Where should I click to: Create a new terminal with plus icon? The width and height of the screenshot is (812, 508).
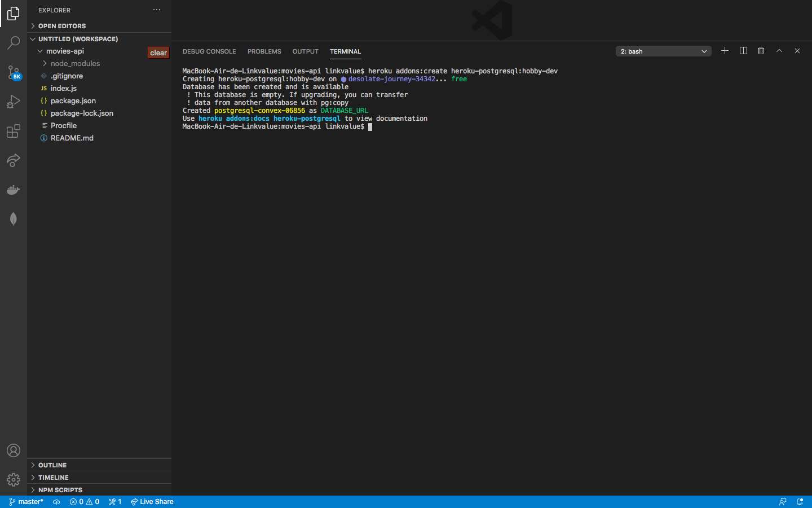click(725, 51)
